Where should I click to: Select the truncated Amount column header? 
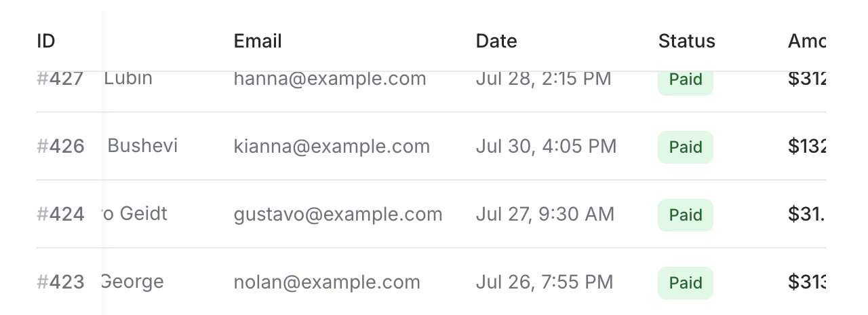[x=806, y=41]
